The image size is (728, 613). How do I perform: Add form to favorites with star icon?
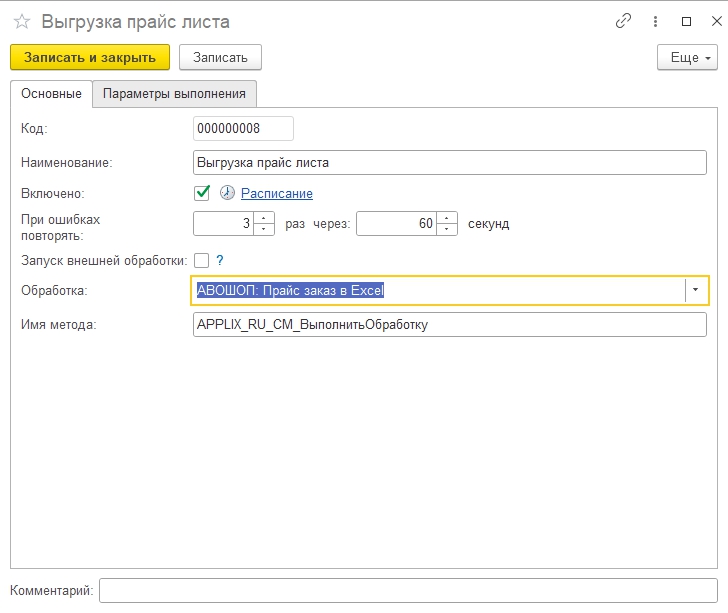(x=21, y=21)
